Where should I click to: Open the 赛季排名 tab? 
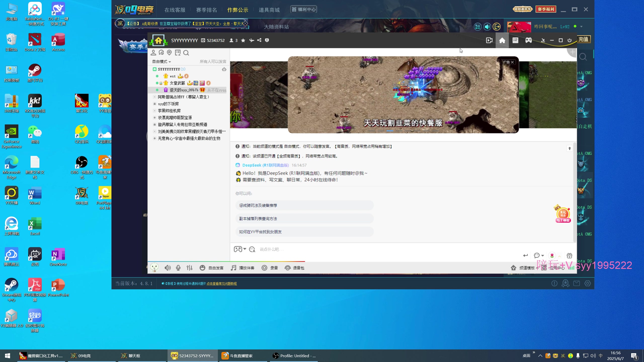tap(206, 10)
